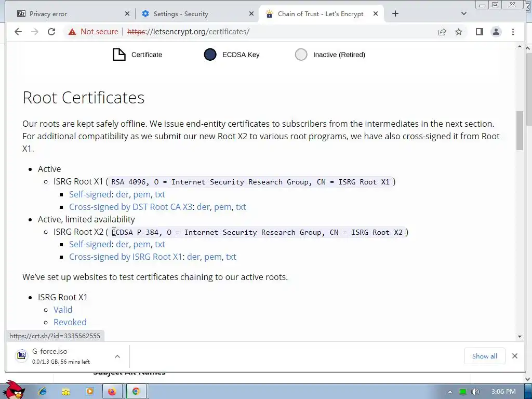Close the Chain of Trust tab

pyautogui.click(x=376, y=14)
